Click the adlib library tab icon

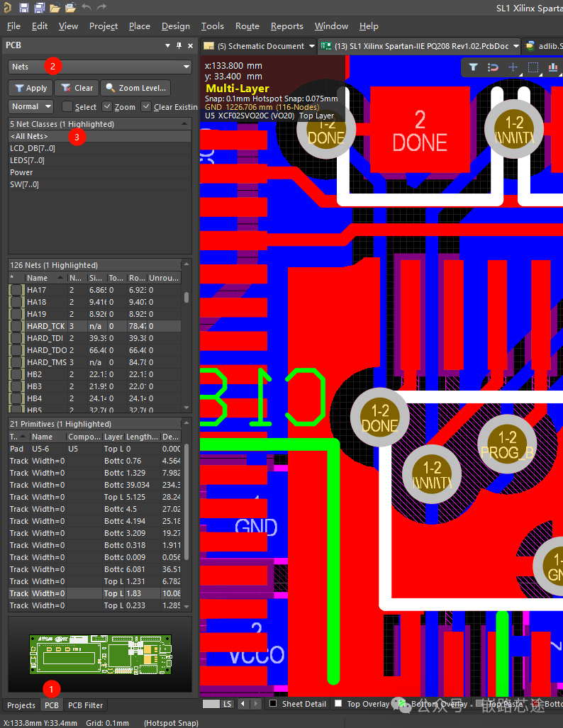[x=530, y=46]
